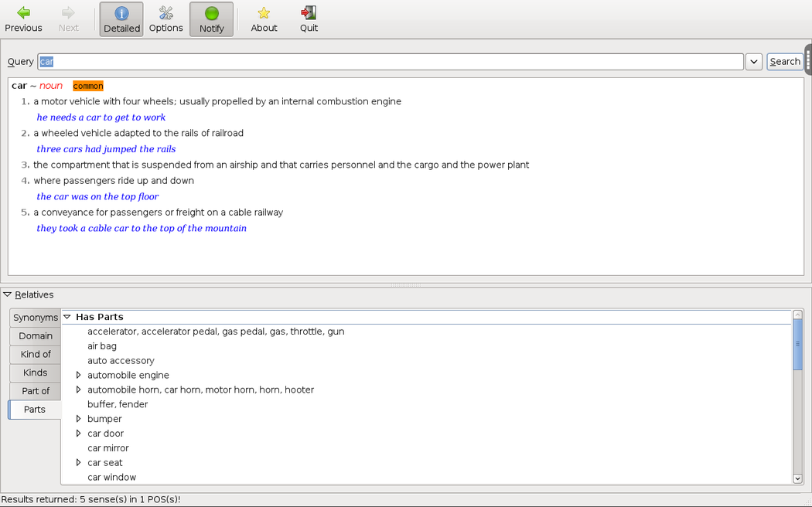Click the Quit exit icon
This screenshot has height=507, width=812.
pyautogui.click(x=309, y=13)
